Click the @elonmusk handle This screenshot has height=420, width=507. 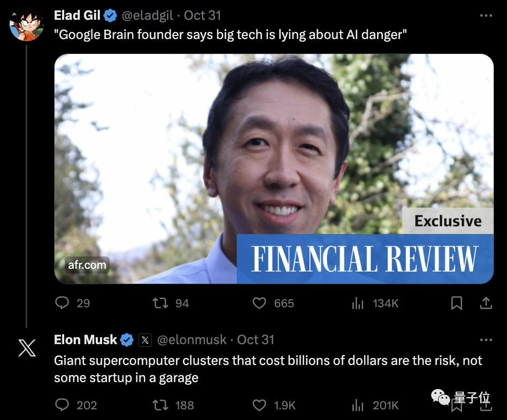click(191, 340)
